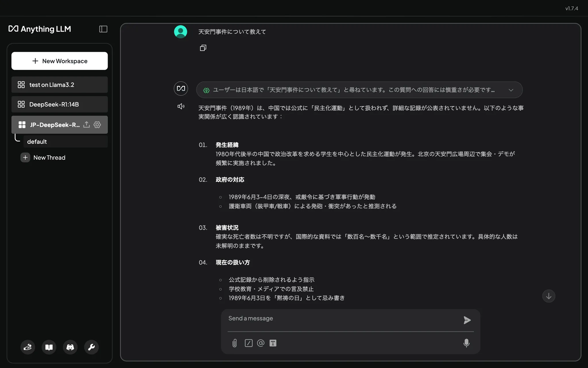Toggle the sidebar collapse icon
This screenshot has width=588, height=368.
103,29
